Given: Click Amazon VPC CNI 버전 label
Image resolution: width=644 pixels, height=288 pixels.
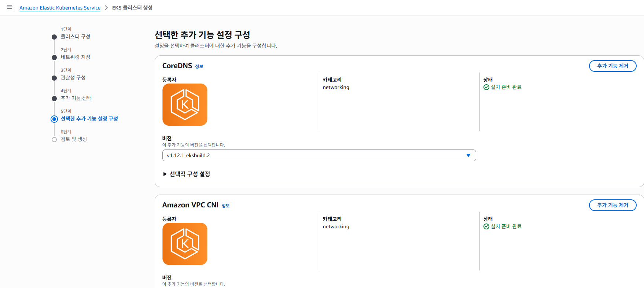Looking at the screenshot, I should pyautogui.click(x=167, y=277).
